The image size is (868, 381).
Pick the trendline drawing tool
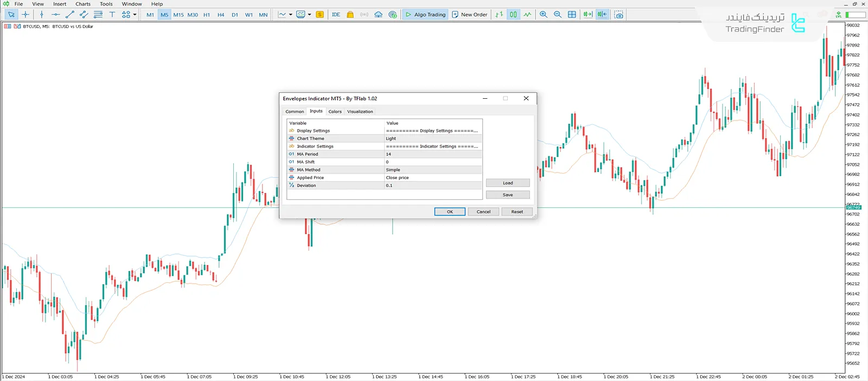click(x=69, y=15)
